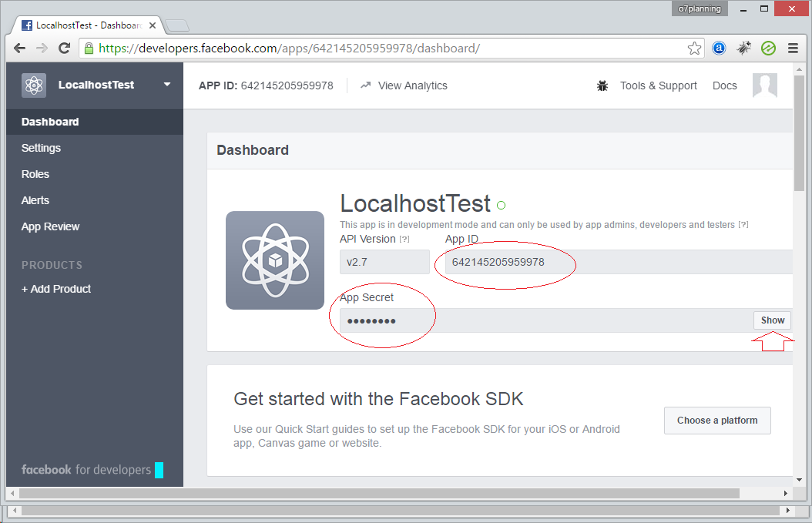Viewport: 812px width, 523px height.
Task: Click the green status circle beside LocalhostTest
Action: click(502, 206)
